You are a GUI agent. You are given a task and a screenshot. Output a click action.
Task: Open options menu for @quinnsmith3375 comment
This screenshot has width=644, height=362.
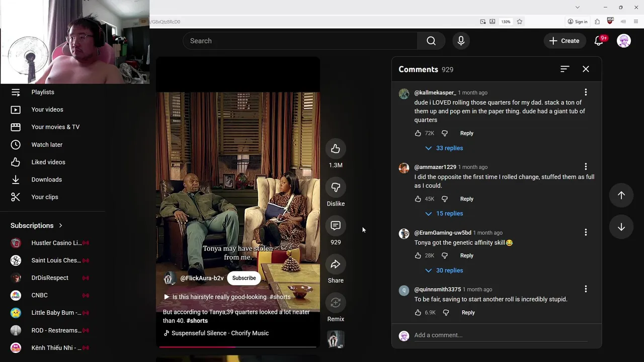pos(586,289)
